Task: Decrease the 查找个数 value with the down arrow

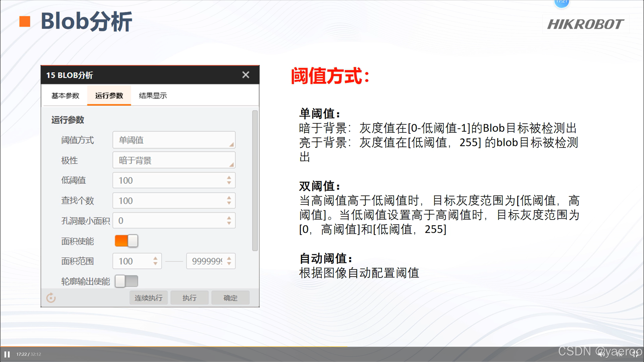Action: point(229,203)
